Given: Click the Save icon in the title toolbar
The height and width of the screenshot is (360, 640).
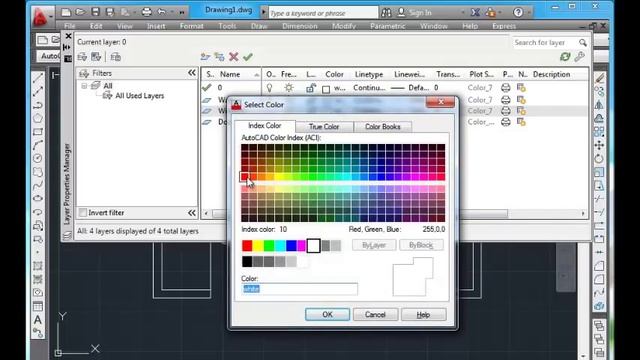Looking at the screenshot, I should click(x=95, y=12).
